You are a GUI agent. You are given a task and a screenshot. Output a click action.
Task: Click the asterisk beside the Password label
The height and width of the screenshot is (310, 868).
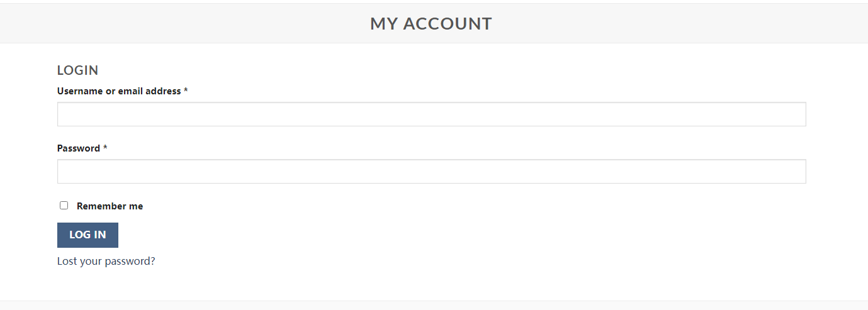[105, 148]
